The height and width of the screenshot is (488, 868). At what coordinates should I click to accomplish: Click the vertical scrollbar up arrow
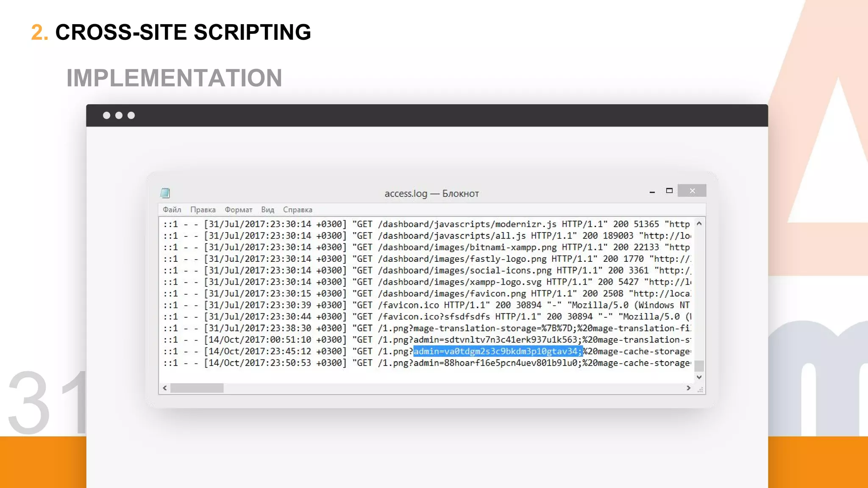[x=699, y=223]
